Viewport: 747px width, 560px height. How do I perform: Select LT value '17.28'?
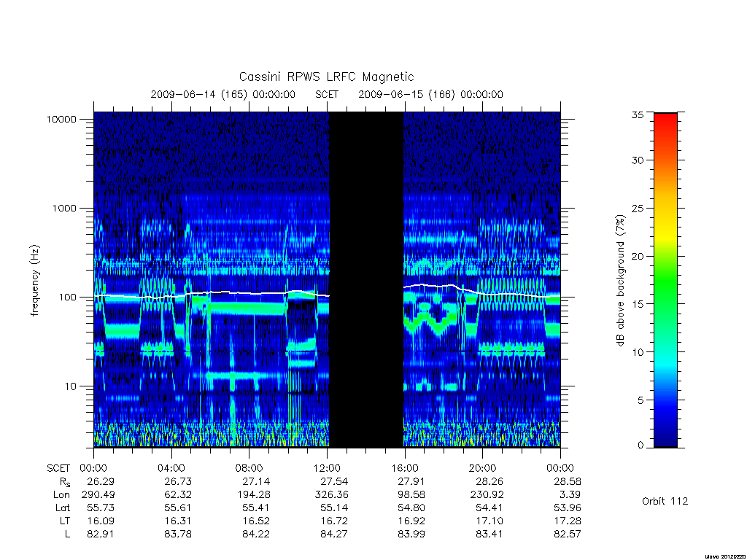pyautogui.click(x=567, y=521)
